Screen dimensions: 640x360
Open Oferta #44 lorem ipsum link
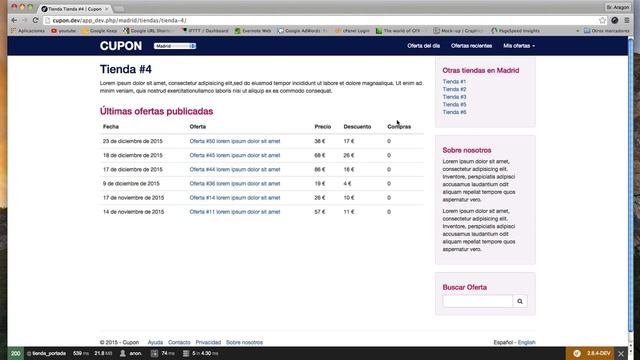point(235,169)
